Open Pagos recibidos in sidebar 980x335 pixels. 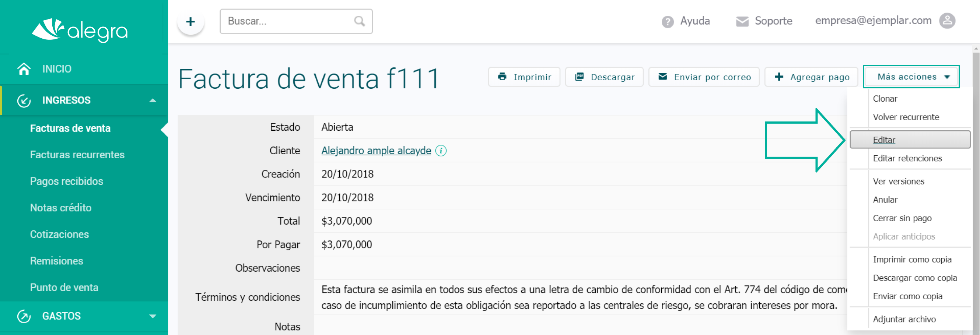pos(66,181)
